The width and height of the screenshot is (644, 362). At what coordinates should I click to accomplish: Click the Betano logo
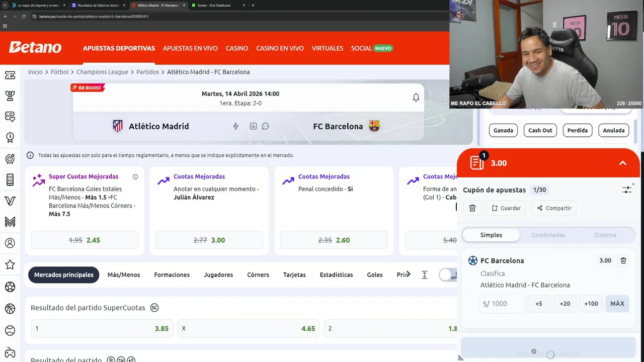(35, 48)
